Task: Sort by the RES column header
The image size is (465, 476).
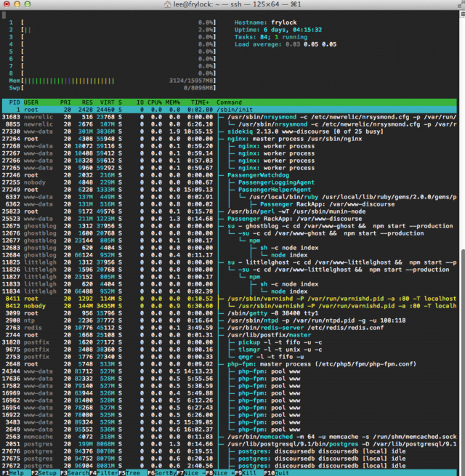Action: (x=87, y=102)
